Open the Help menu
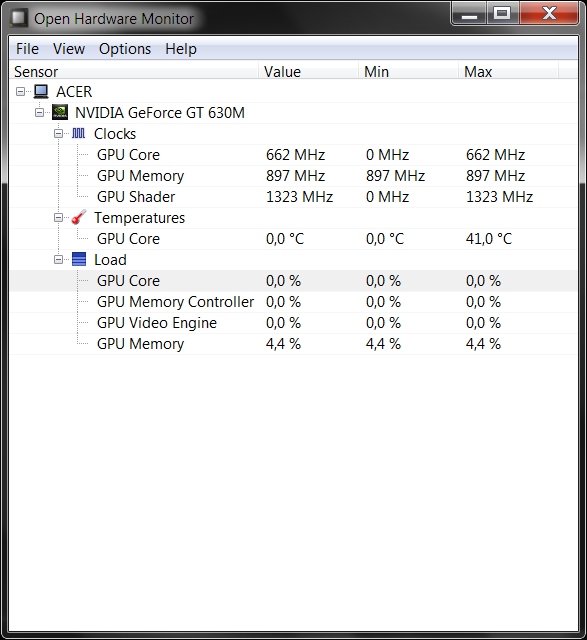 [x=181, y=49]
